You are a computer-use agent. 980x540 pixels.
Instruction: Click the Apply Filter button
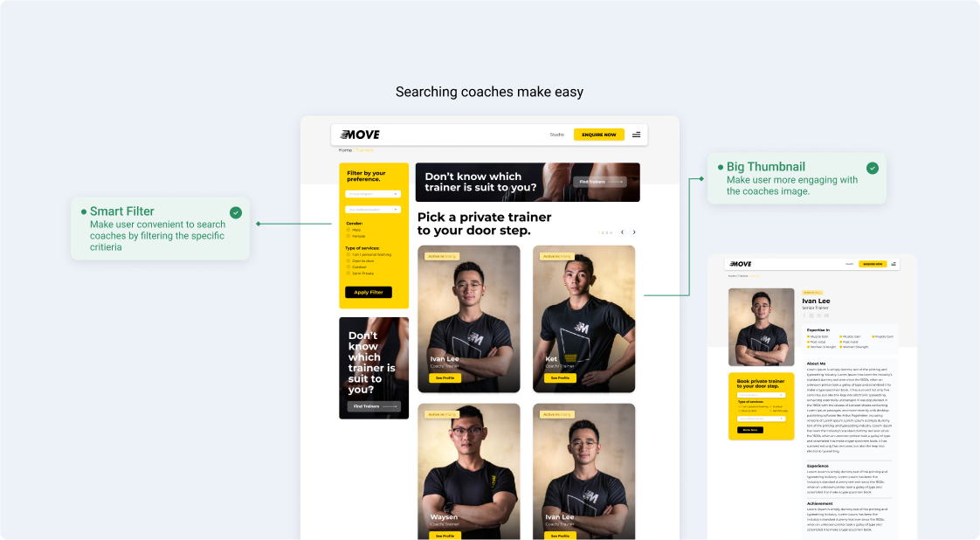[369, 292]
